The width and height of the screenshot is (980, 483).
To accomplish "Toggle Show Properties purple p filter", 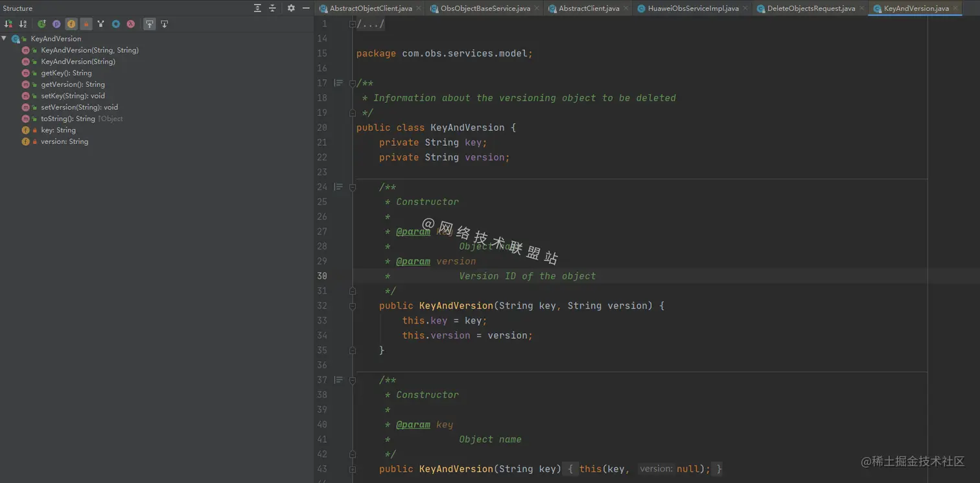I will (x=56, y=24).
